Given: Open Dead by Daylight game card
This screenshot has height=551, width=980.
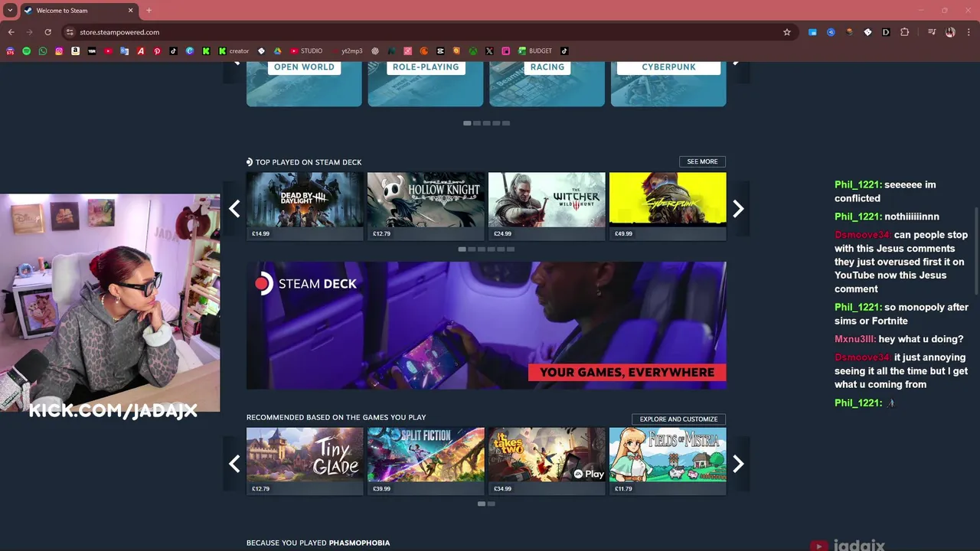Looking at the screenshot, I should tap(305, 206).
